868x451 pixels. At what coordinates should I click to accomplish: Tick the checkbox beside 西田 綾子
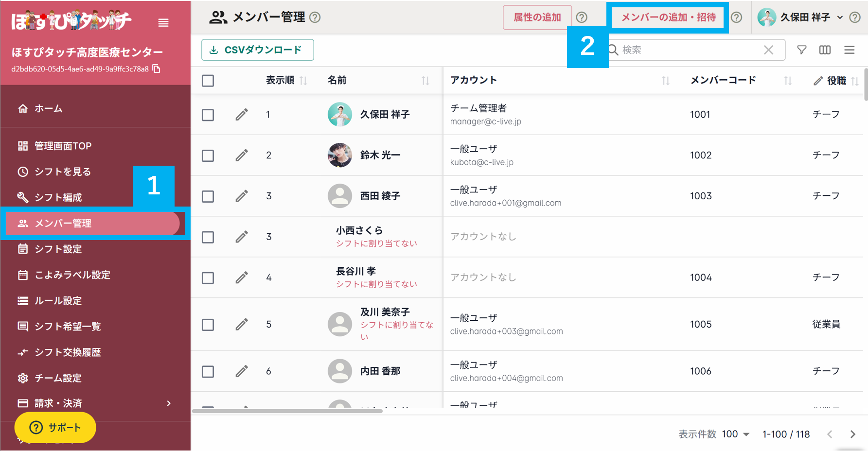click(x=208, y=196)
